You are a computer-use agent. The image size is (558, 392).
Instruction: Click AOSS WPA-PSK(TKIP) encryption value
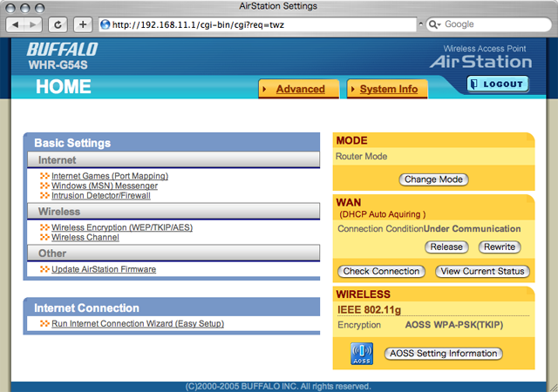tap(454, 325)
